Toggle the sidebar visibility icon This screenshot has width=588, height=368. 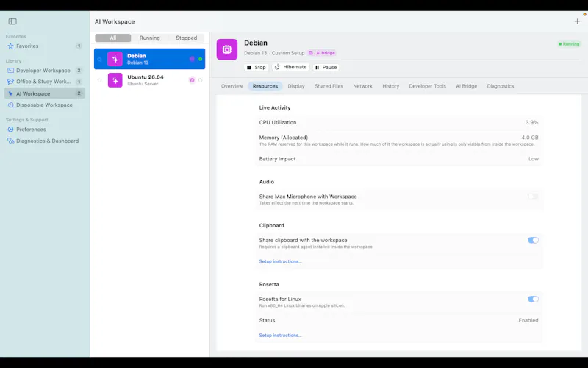[x=12, y=21]
